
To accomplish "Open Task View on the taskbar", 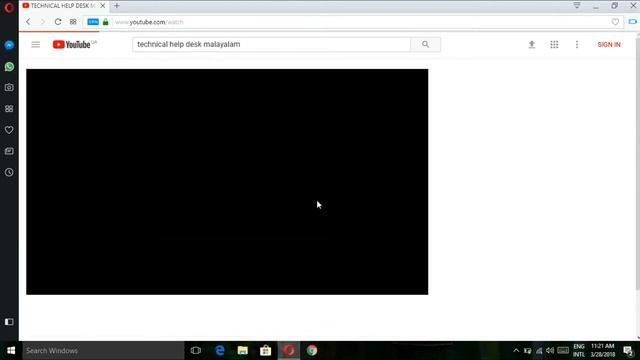I will pyautogui.click(x=196, y=351).
